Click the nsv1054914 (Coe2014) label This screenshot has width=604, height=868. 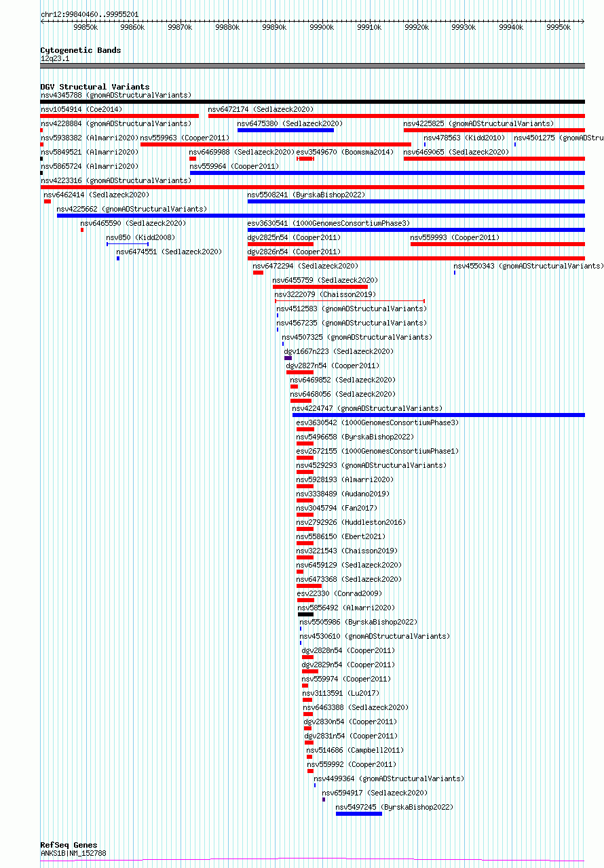[x=81, y=109]
